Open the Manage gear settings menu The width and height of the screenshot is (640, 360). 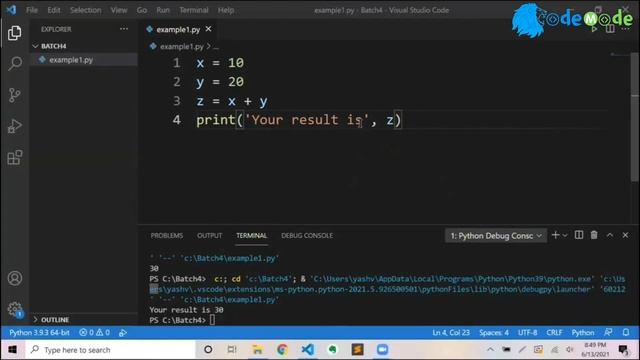pos(15,309)
